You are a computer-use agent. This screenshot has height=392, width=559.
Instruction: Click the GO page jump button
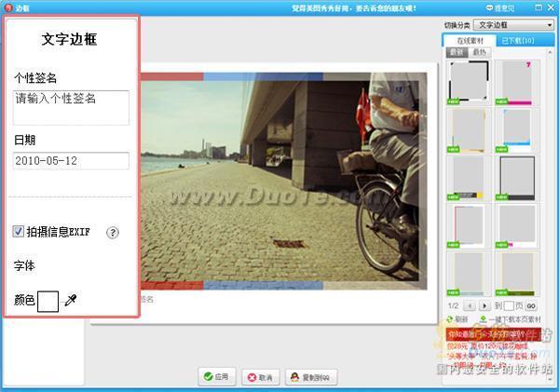pos(531,305)
